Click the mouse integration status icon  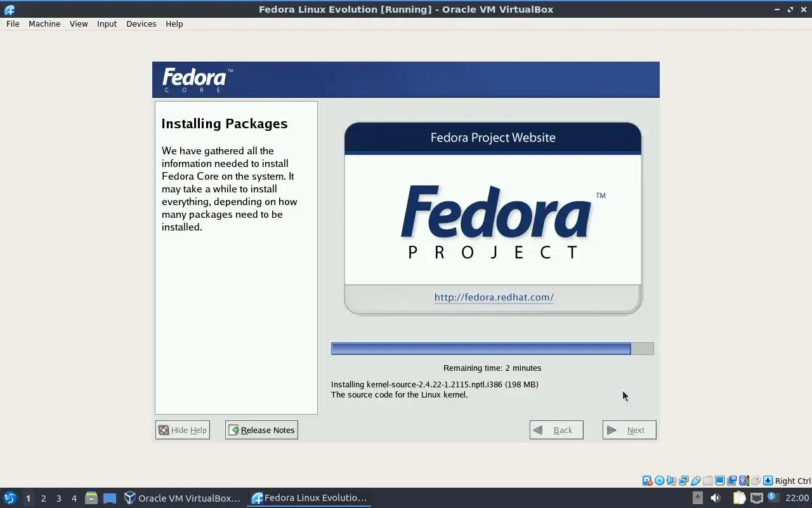pos(756,481)
